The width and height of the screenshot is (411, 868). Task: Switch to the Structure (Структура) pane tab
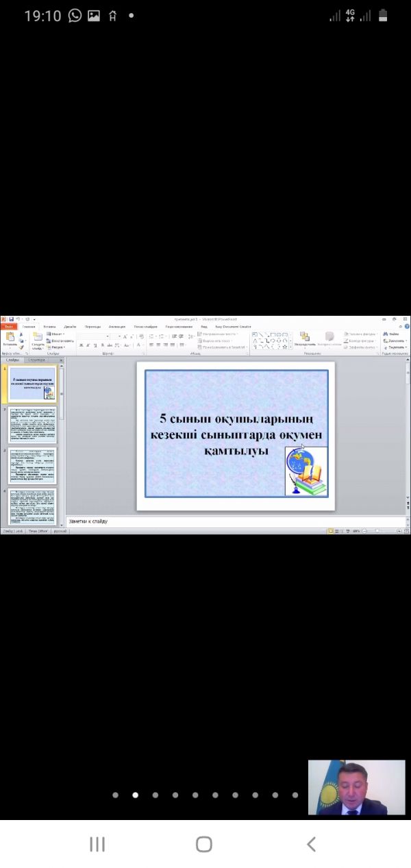(x=37, y=360)
